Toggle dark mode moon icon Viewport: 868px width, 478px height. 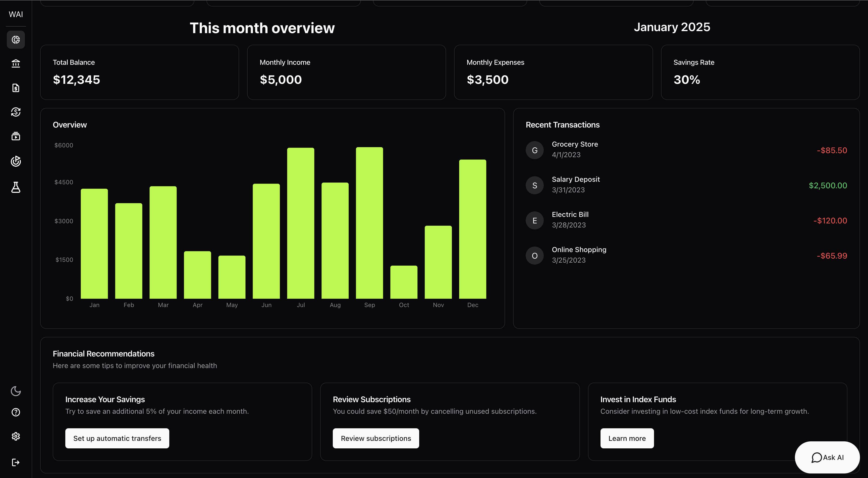pos(16,391)
